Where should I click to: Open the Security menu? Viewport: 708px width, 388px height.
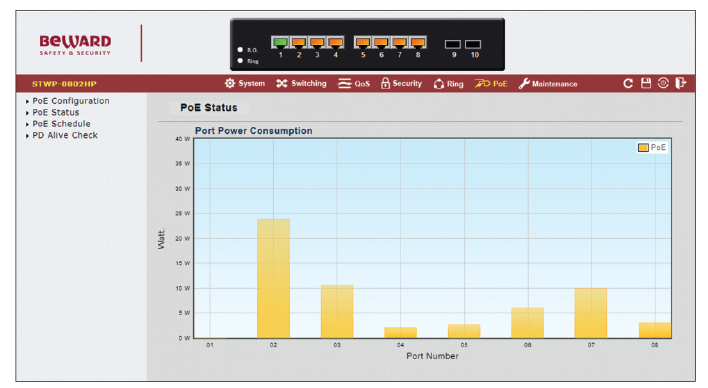click(401, 84)
